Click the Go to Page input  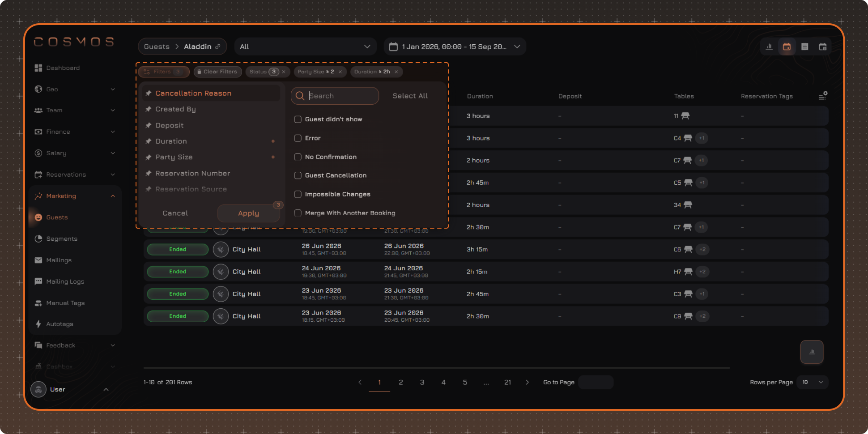(596, 382)
